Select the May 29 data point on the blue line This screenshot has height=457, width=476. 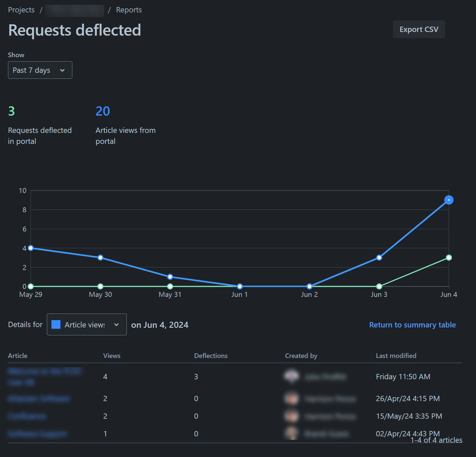(x=30, y=248)
